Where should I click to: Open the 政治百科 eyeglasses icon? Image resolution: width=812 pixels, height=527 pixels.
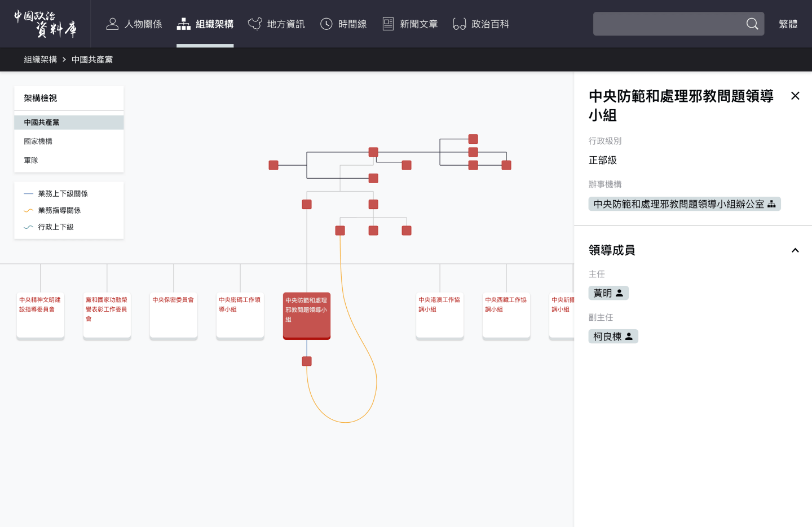coord(459,23)
